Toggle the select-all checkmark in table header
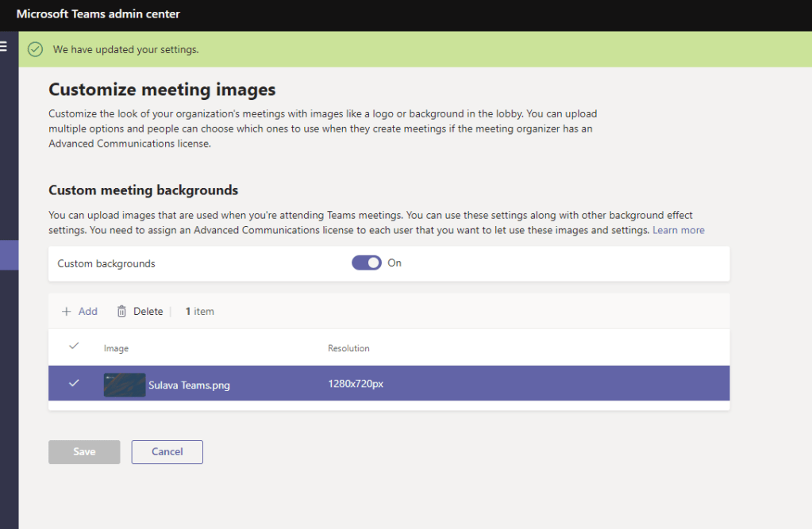 tap(74, 347)
